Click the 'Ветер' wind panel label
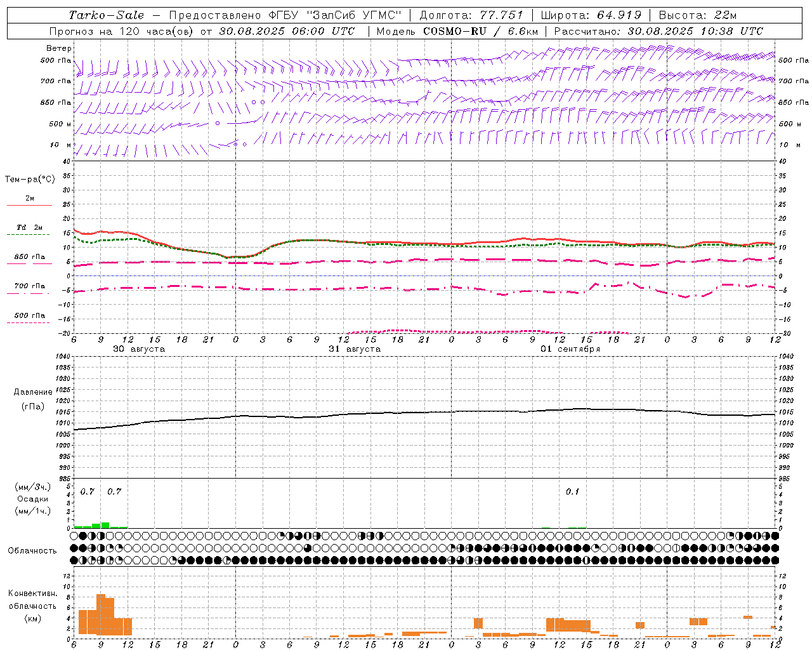 point(59,48)
